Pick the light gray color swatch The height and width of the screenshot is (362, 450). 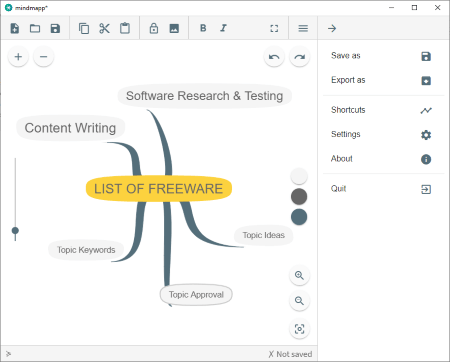[299, 176]
